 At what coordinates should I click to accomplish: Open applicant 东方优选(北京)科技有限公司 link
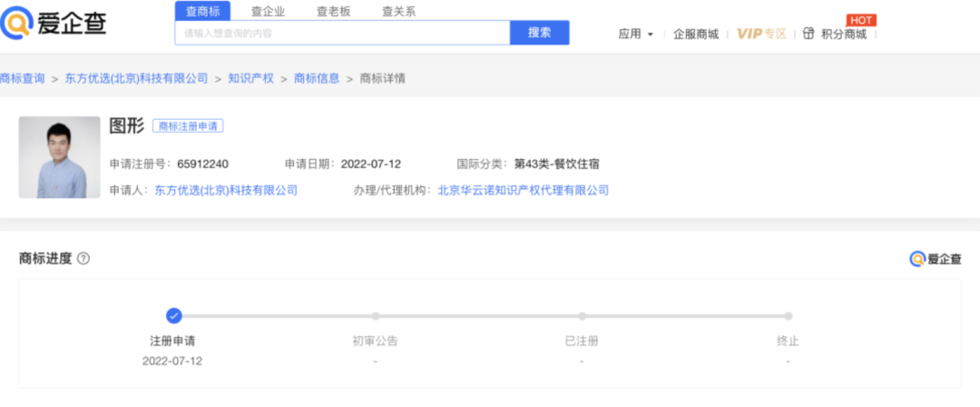click(226, 191)
